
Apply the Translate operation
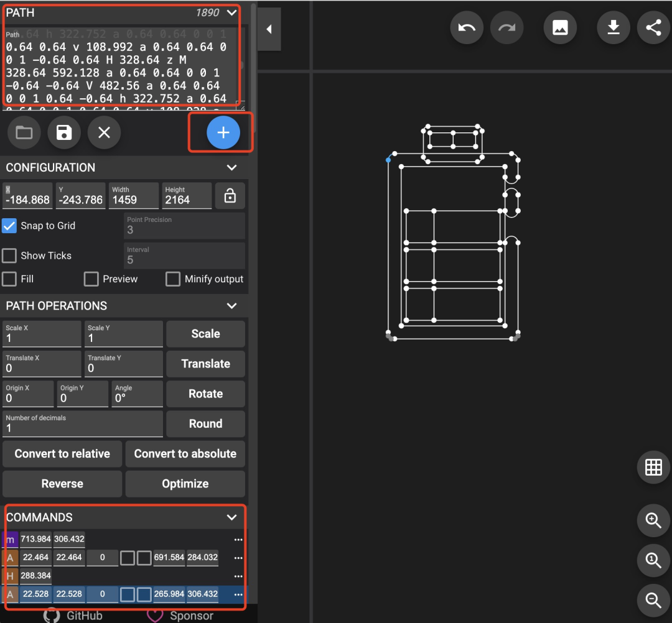click(206, 364)
